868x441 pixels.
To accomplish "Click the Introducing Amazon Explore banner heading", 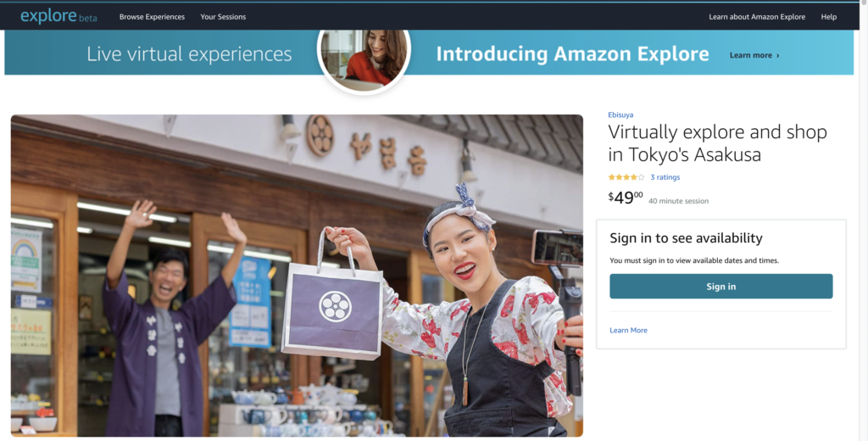I will pyautogui.click(x=572, y=53).
